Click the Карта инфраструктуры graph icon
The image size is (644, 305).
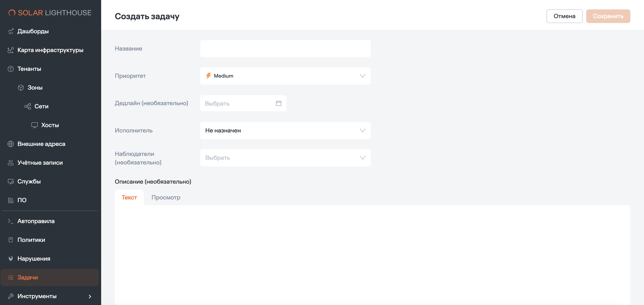[x=10, y=50]
